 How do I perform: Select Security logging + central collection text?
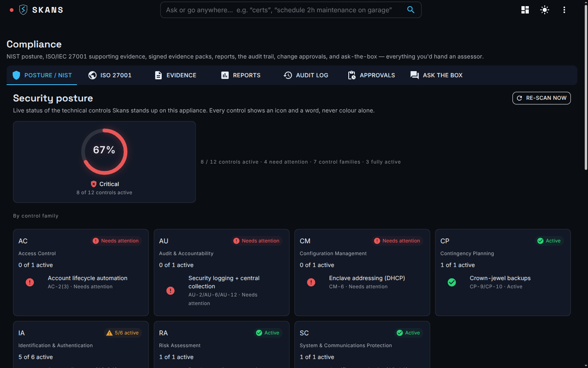224,282
